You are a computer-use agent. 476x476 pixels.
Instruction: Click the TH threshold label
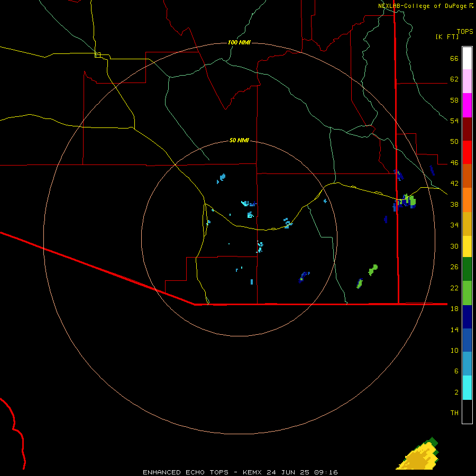(454, 413)
